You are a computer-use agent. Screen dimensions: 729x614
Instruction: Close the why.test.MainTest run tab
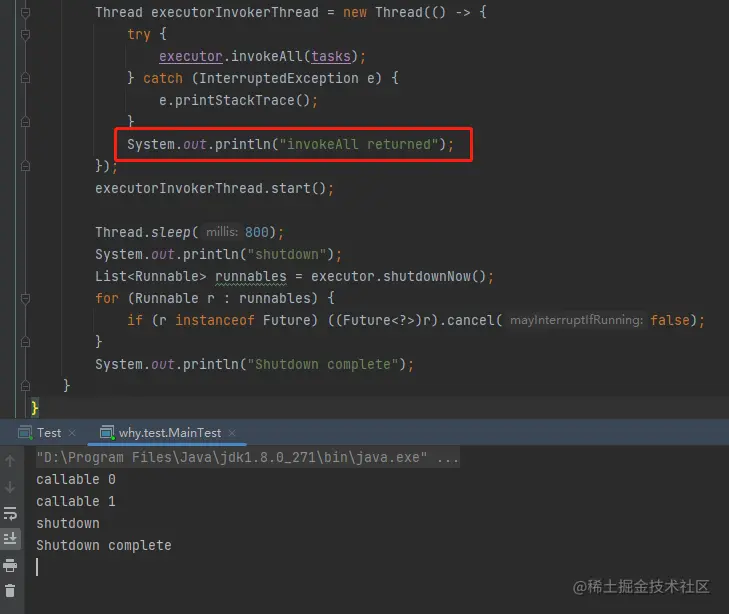coord(232,433)
